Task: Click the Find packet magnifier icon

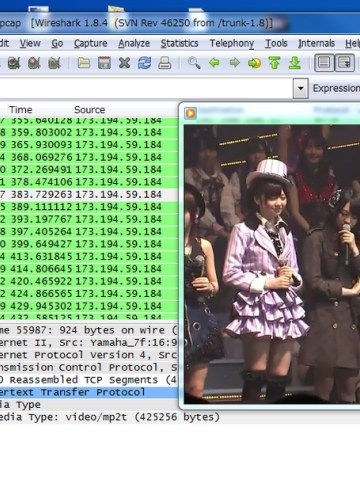Action: click(x=194, y=63)
